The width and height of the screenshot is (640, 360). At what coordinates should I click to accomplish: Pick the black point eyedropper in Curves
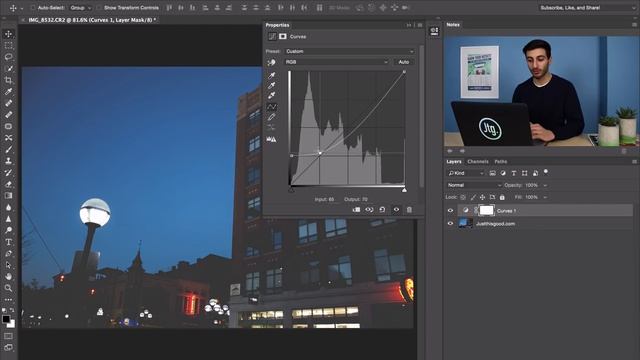(271, 75)
